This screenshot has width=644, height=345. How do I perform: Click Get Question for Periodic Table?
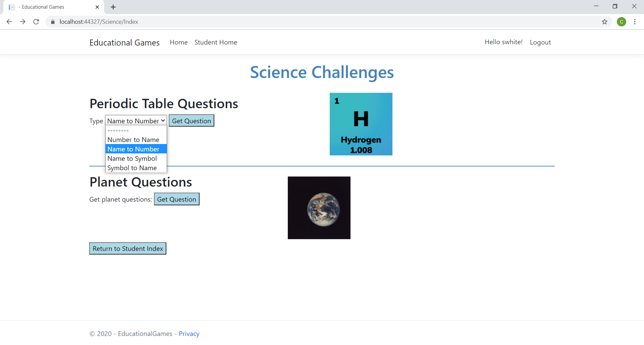pyautogui.click(x=191, y=121)
